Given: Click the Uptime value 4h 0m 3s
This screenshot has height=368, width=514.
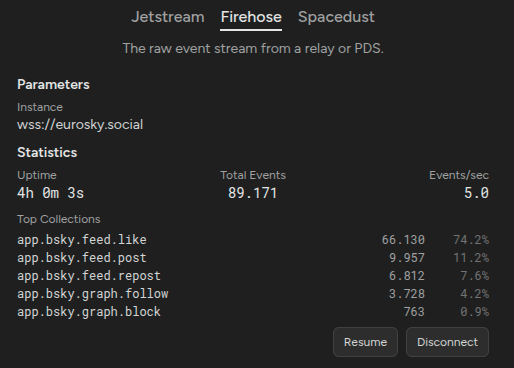Looking at the screenshot, I should pos(51,193).
